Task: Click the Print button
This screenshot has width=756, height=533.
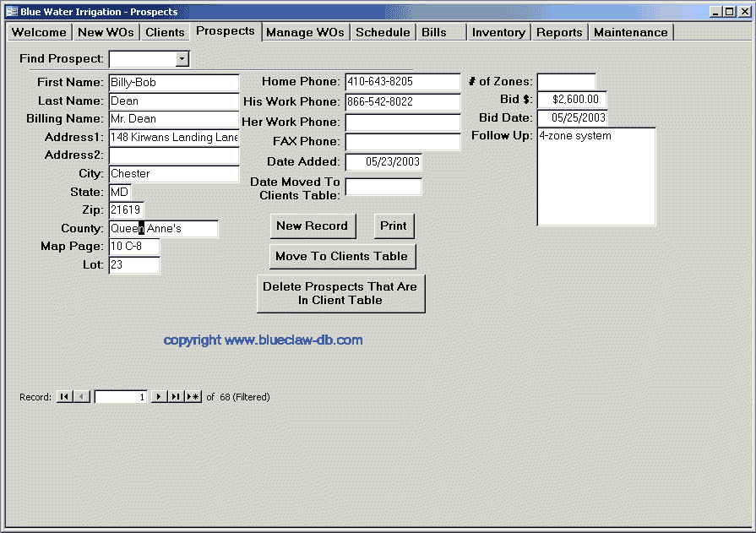Action: (x=394, y=226)
